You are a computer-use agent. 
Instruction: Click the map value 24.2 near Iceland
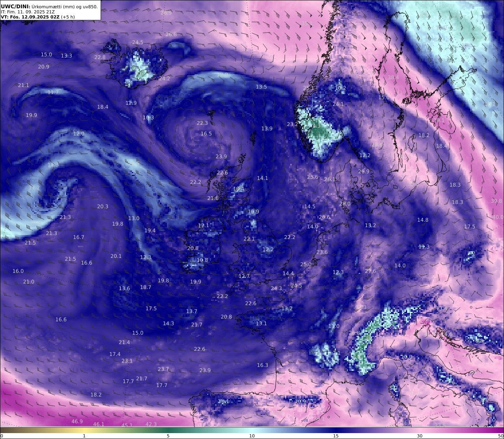(165, 79)
